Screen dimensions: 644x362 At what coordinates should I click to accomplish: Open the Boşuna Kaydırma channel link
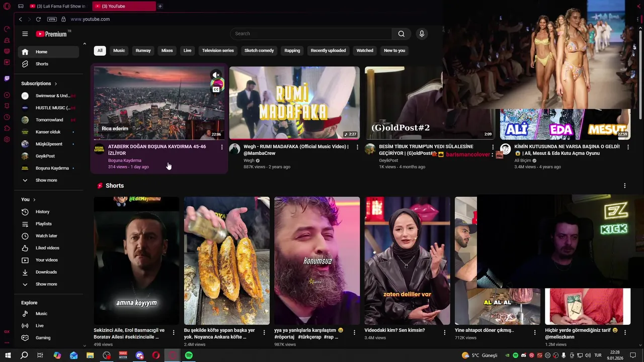pos(125,160)
